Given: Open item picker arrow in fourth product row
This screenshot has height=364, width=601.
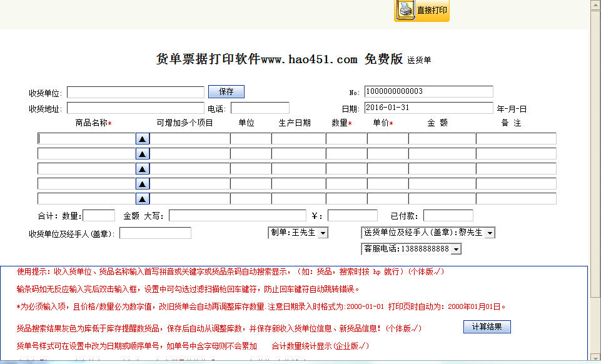Looking at the screenshot, I should (143, 183).
